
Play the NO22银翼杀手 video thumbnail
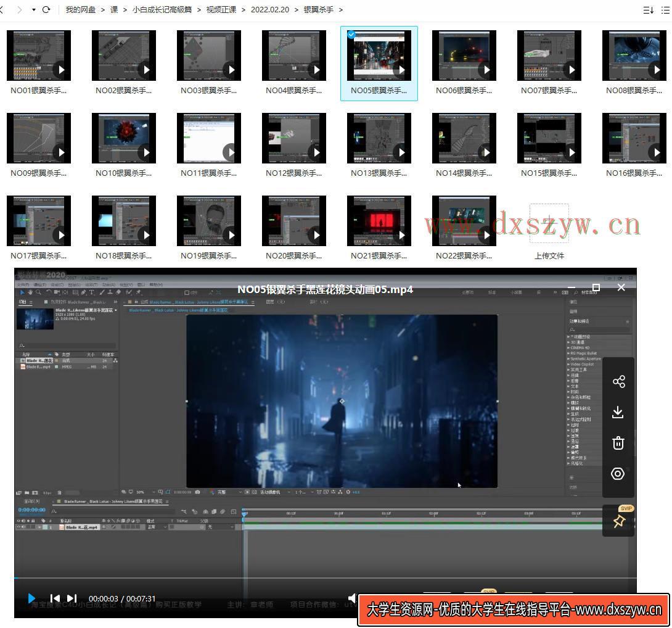click(464, 221)
